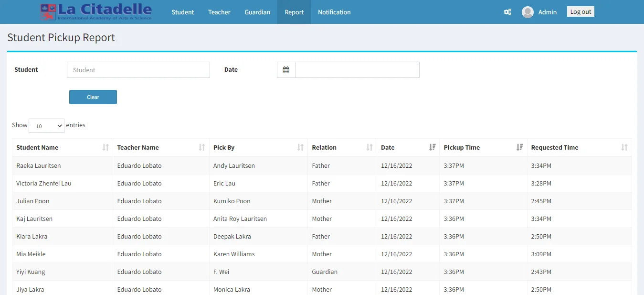
Task: Focus the Student search input field
Action: point(138,70)
